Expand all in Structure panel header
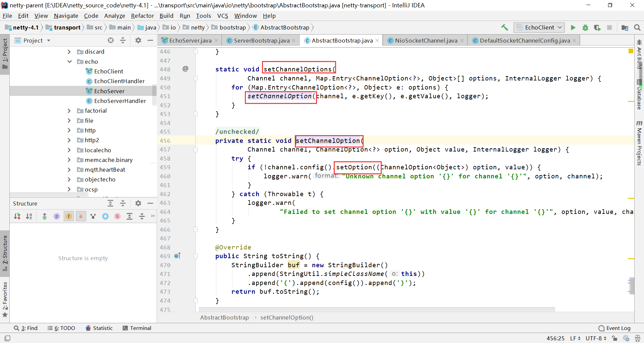This screenshot has width=644, height=343. pyautogui.click(x=110, y=203)
